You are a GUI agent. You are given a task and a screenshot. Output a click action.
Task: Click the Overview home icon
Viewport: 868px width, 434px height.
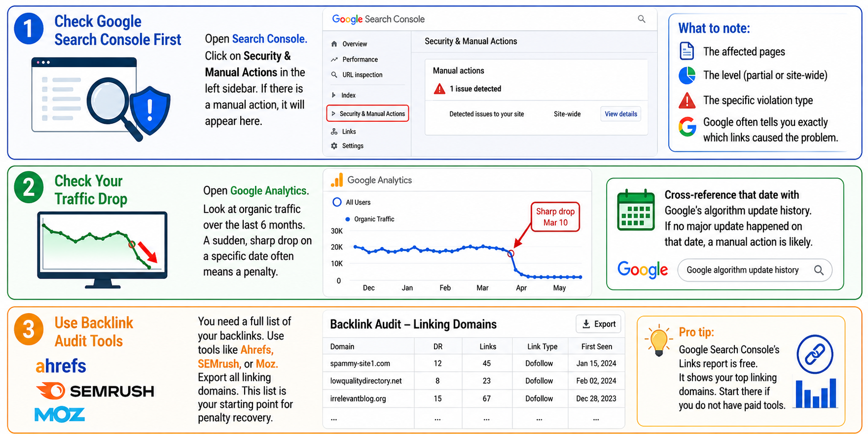[x=334, y=44]
